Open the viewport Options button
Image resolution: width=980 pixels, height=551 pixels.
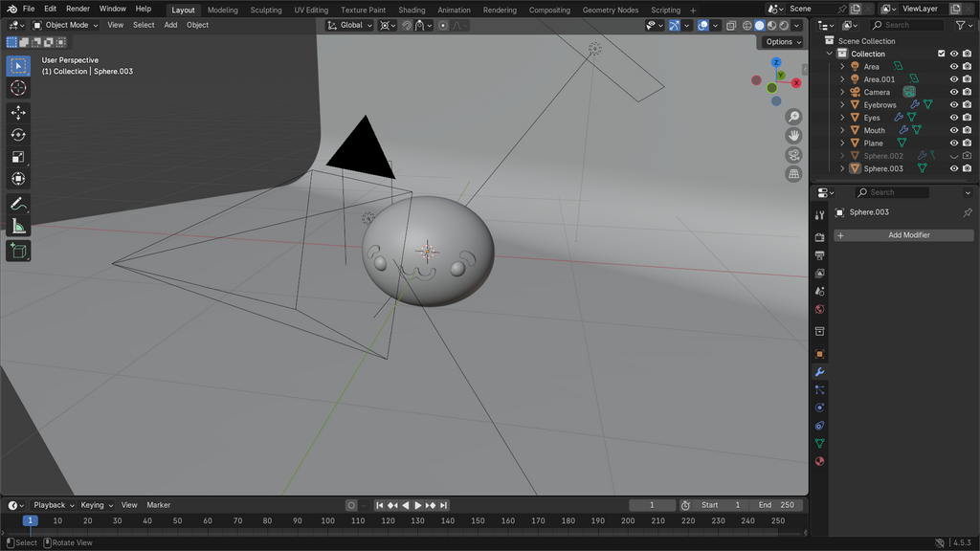(782, 42)
